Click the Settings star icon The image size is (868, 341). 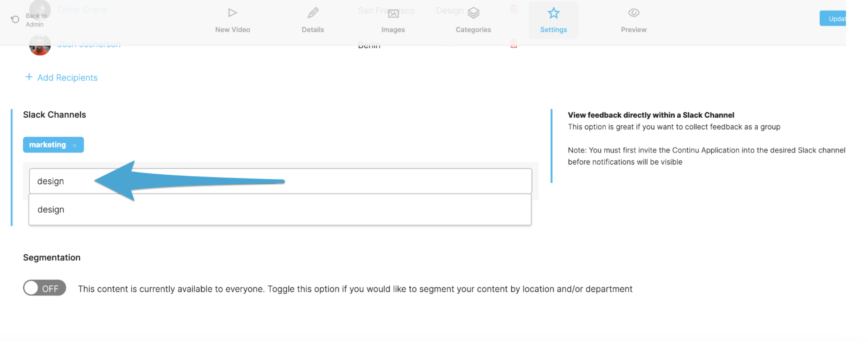[553, 13]
